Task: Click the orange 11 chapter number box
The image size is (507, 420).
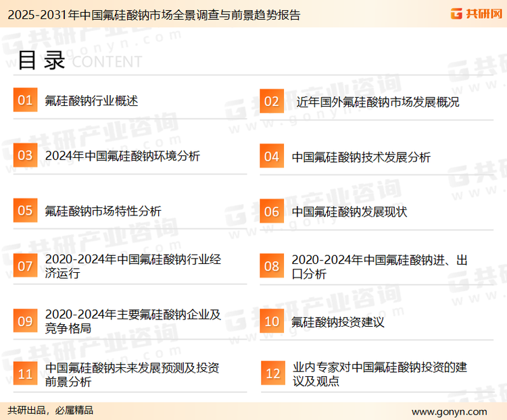Action: point(25,374)
